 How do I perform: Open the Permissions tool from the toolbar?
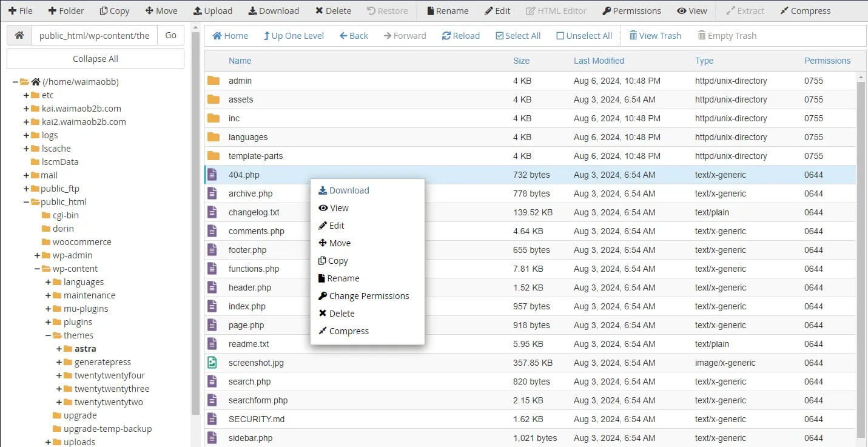[631, 10]
